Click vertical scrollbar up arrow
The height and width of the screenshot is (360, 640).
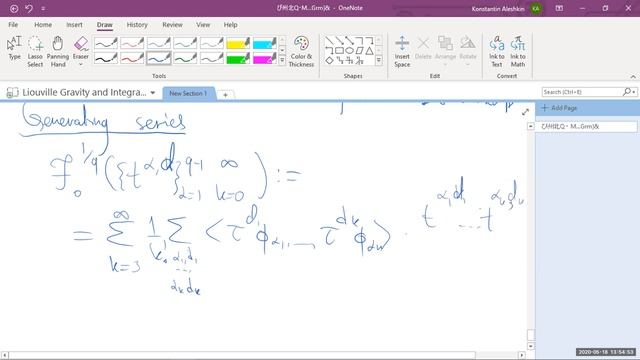click(531, 126)
